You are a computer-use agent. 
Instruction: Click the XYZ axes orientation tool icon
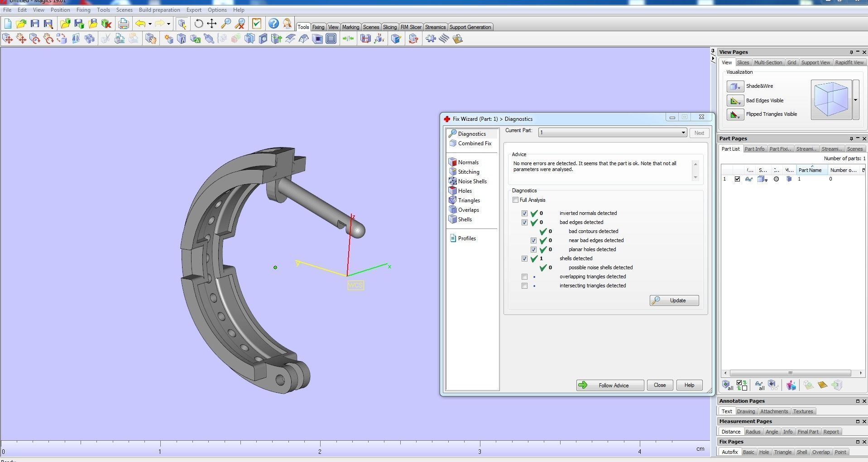click(x=379, y=39)
